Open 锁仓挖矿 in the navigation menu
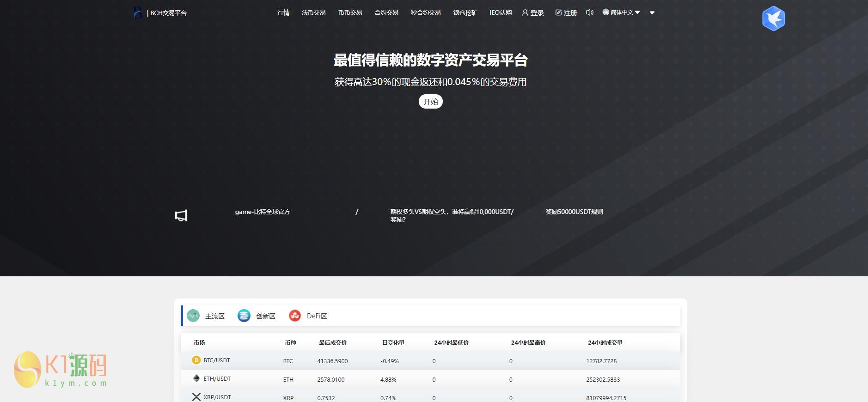This screenshot has height=402, width=868. pos(465,12)
